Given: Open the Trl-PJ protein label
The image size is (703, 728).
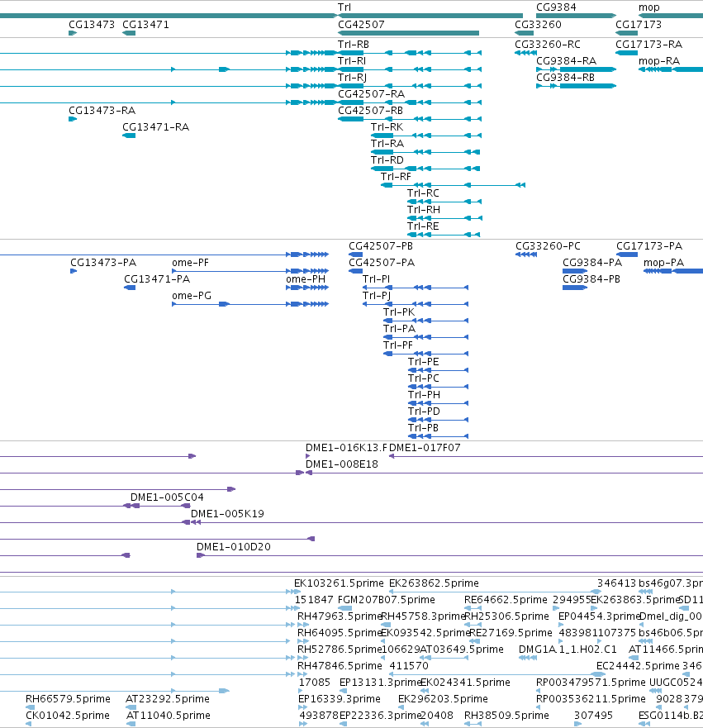Looking at the screenshot, I should tap(377, 296).
